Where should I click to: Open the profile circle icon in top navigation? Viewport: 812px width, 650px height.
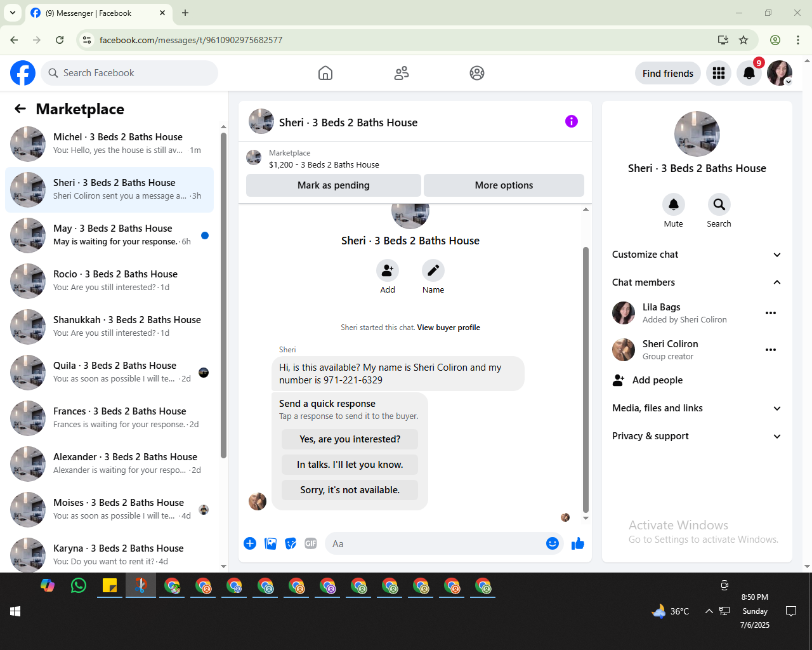477,73
